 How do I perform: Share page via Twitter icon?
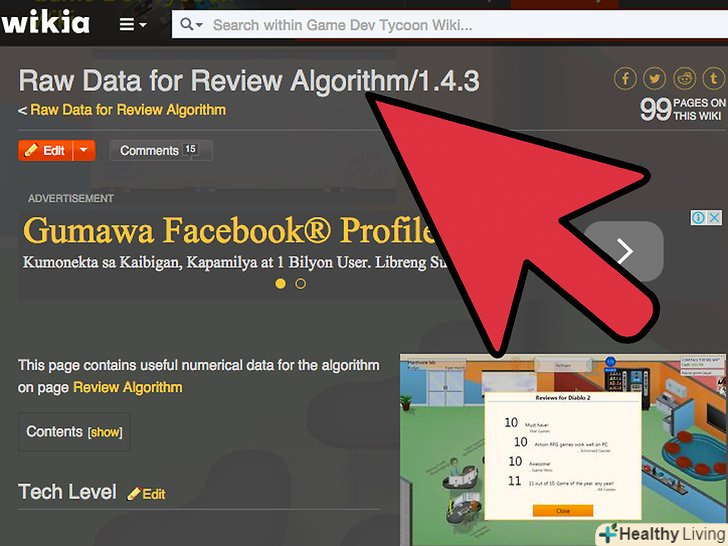point(654,78)
